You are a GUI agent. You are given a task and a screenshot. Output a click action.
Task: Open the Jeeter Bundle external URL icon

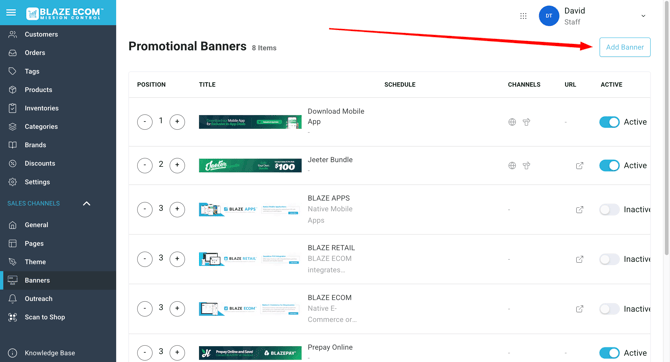[x=579, y=165]
